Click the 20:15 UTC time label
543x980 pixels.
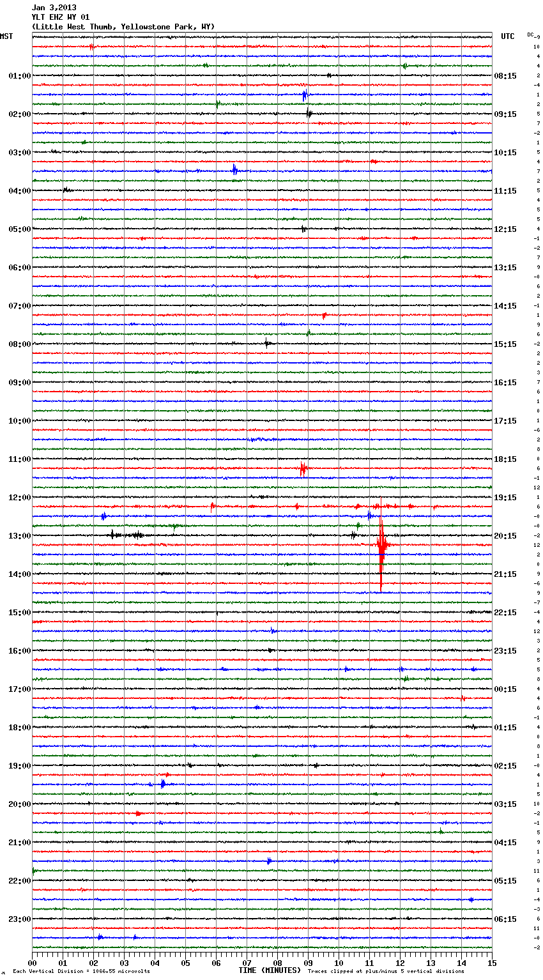click(505, 536)
